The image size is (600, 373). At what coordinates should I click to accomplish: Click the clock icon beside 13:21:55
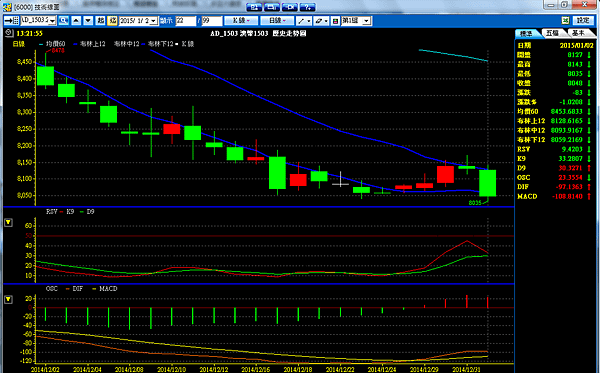[9, 33]
